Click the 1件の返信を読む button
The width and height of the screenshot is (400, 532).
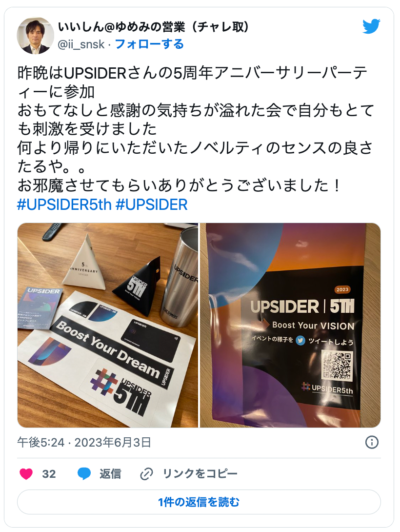199,502
